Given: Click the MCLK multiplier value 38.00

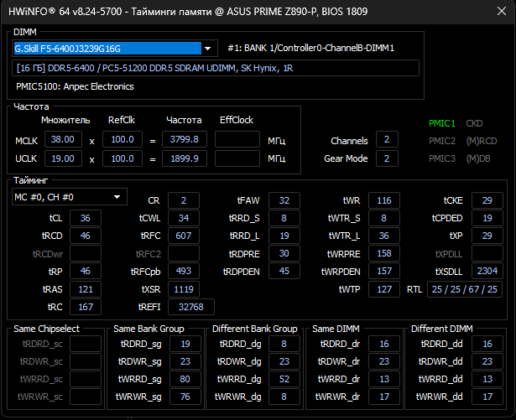Looking at the screenshot, I should (63, 139).
